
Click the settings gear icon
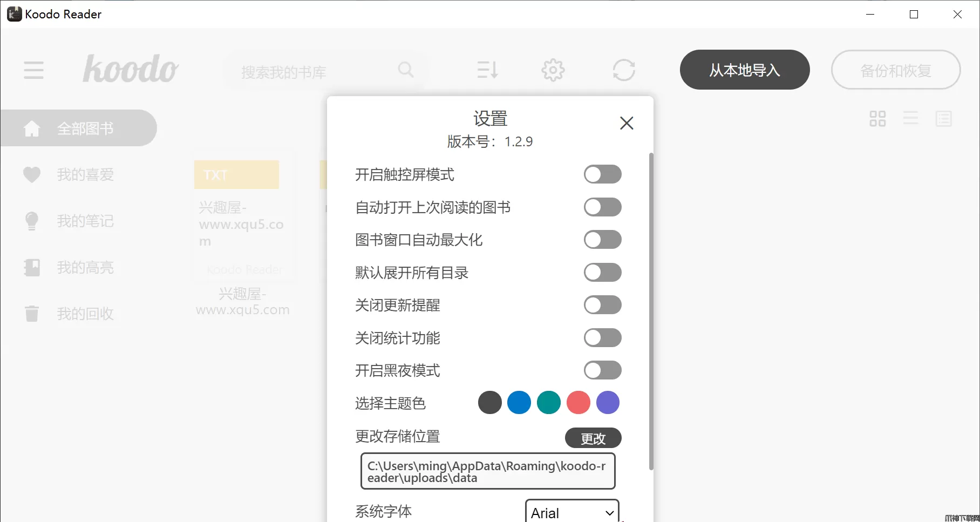pos(553,70)
